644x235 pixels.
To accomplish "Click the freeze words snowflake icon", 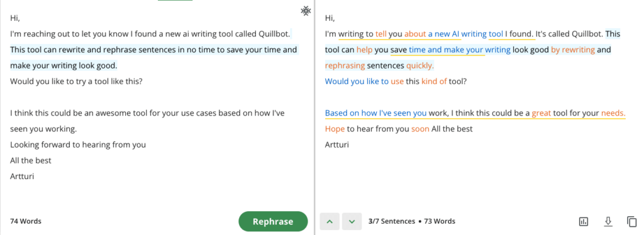I will coord(306,11).
